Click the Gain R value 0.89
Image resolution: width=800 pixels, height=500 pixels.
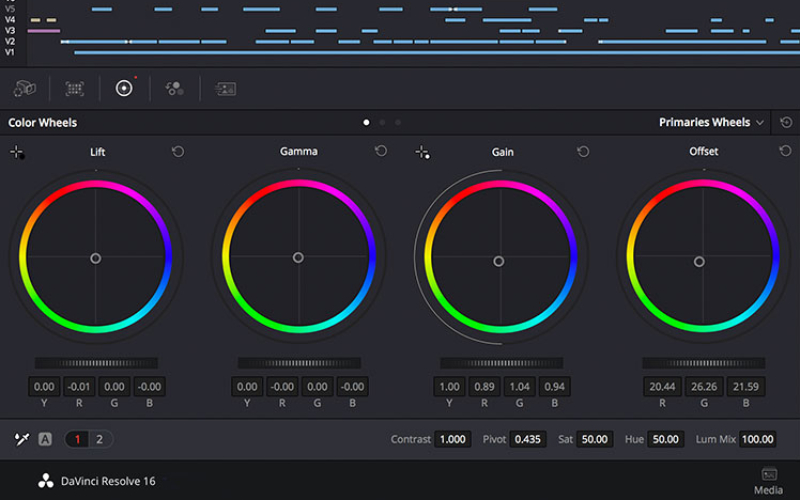[x=484, y=387]
